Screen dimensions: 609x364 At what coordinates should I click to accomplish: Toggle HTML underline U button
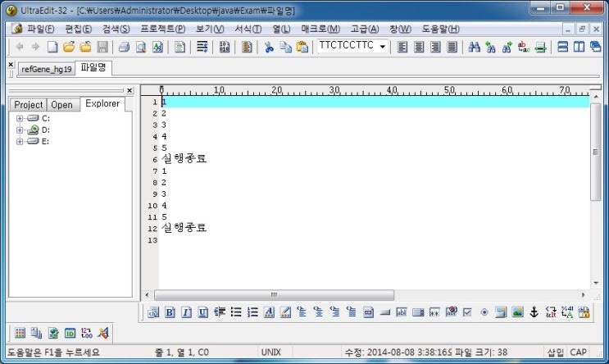coord(202,312)
